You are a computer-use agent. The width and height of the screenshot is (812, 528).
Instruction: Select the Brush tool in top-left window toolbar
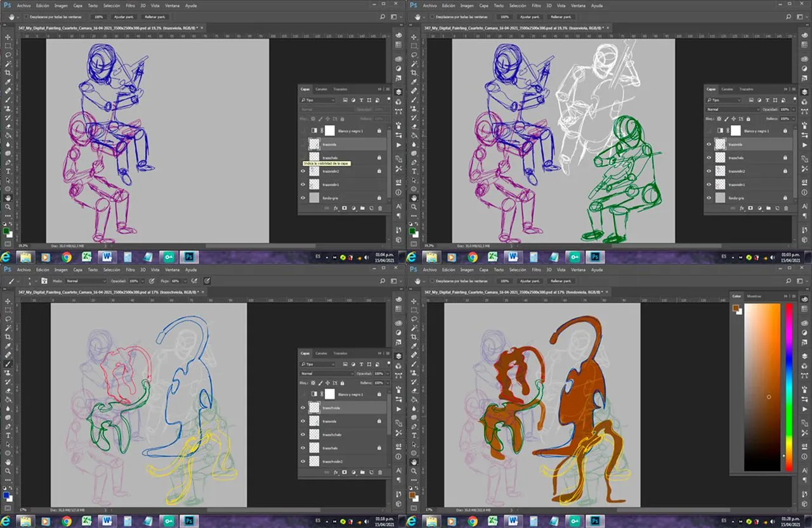pos(8,100)
